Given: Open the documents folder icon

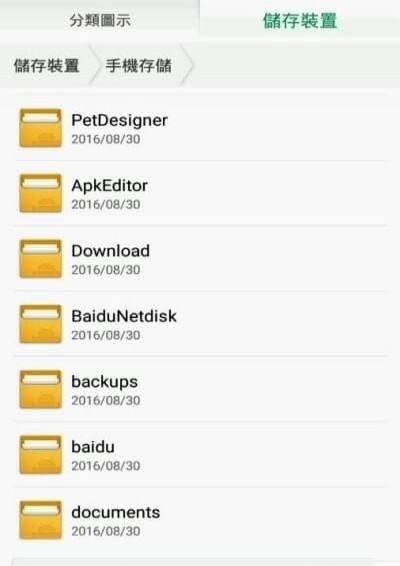Looking at the screenshot, I should [x=40, y=520].
